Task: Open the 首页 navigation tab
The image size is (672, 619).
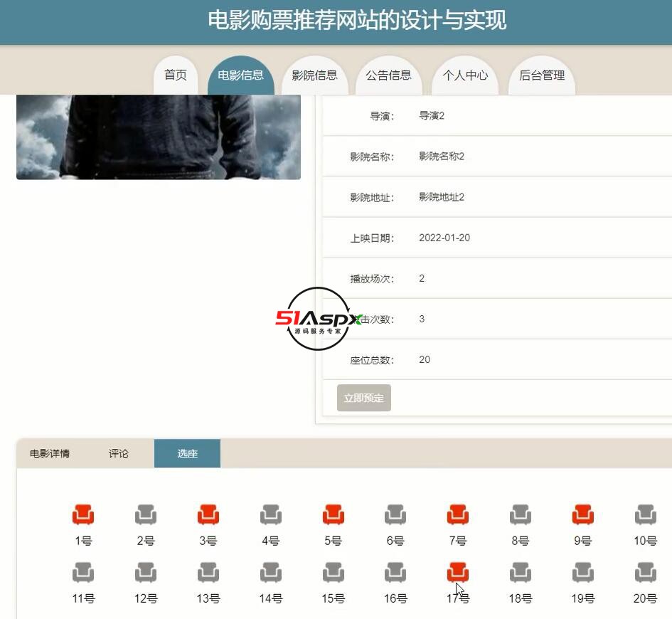Action: click(x=176, y=75)
